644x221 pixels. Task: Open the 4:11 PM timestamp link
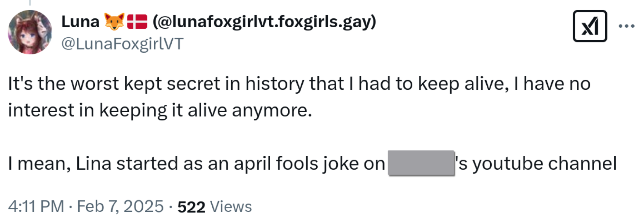(x=36, y=206)
